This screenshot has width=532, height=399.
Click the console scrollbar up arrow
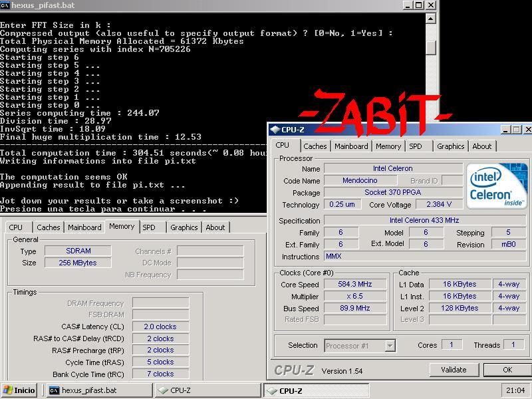click(x=430, y=19)
